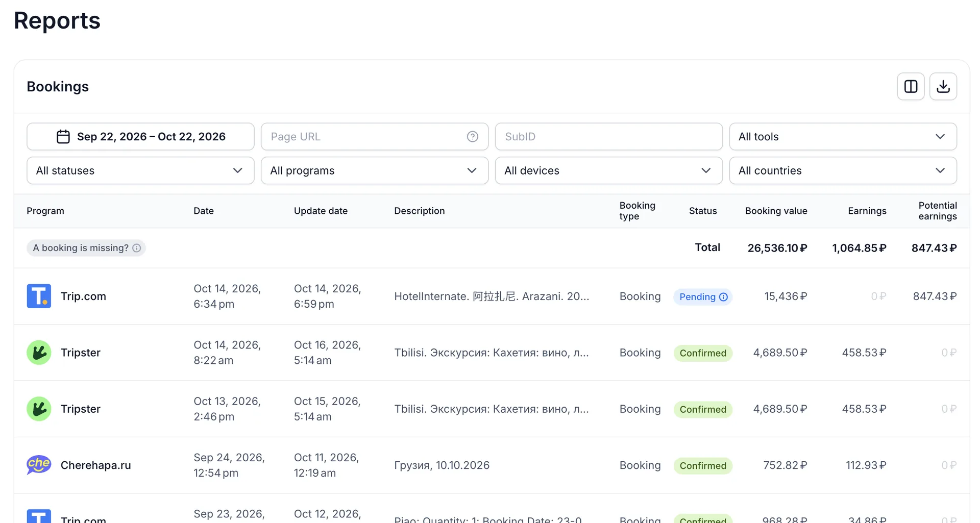Click the Status column header
The height and width of the screenshot is (523, 980).
click(703, 211)
